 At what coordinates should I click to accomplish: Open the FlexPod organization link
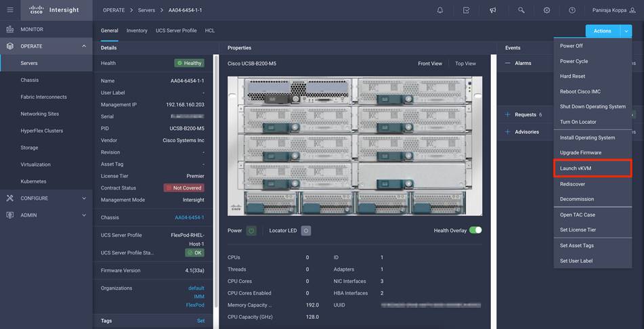pyautogui.click(x=195, y=305)
